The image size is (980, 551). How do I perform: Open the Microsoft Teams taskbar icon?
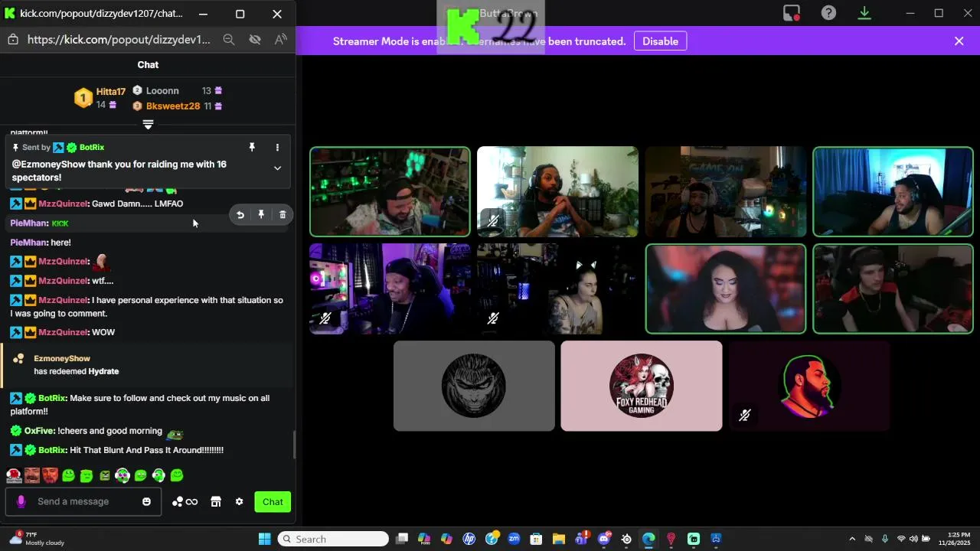click(581, 539)
